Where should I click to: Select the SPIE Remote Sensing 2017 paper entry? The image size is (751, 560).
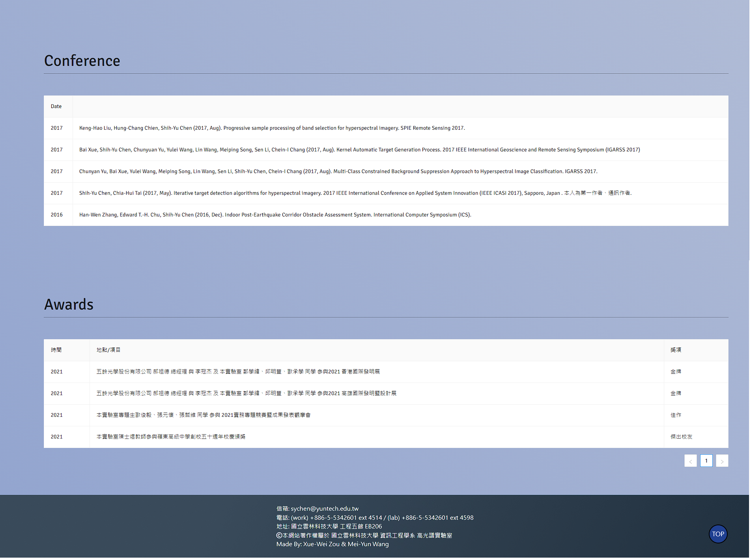point(272,128)
